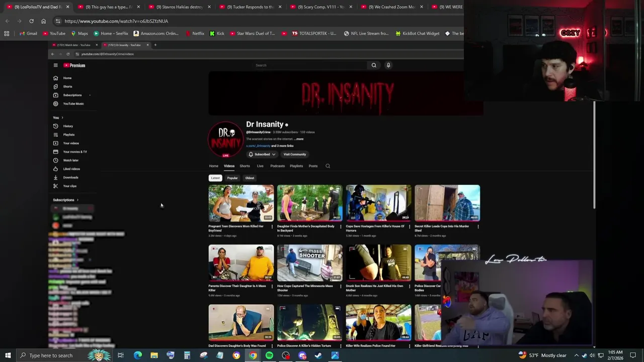
Task: Open Steam from the taskbar
Action: [318, 355]
